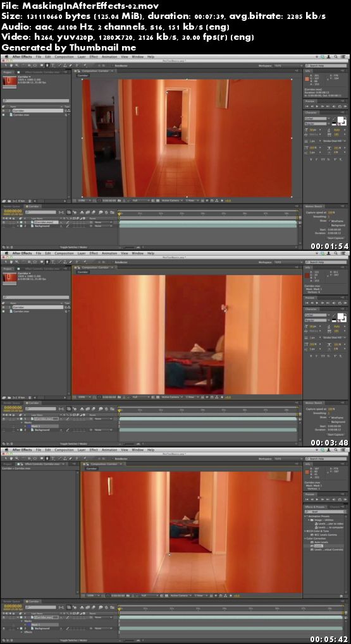Select the Levels effect in Effects & Presets, 00:05:42 frame

[319, 546]
